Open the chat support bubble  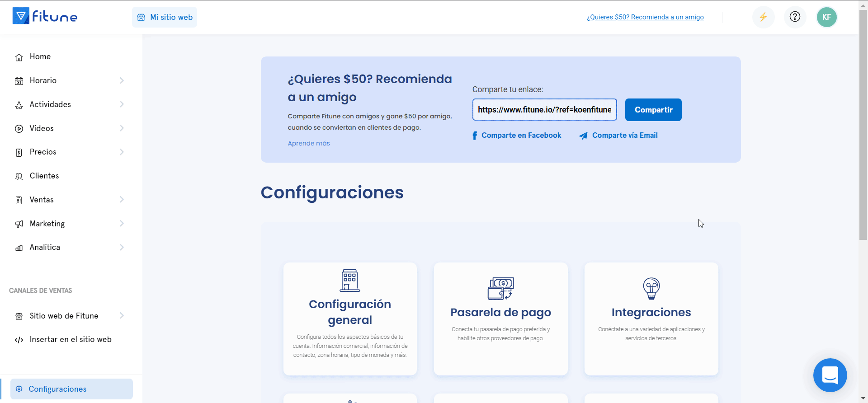830,375
